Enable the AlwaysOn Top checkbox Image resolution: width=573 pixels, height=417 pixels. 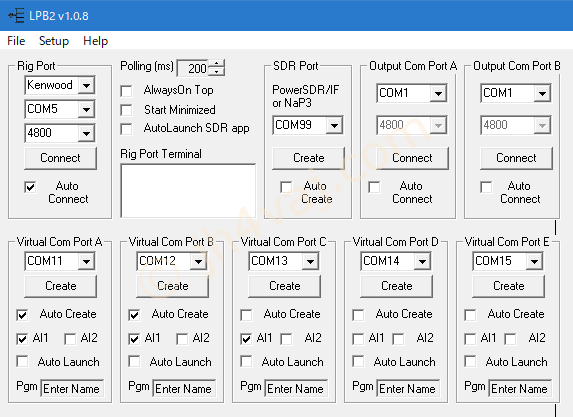(126, 91)
